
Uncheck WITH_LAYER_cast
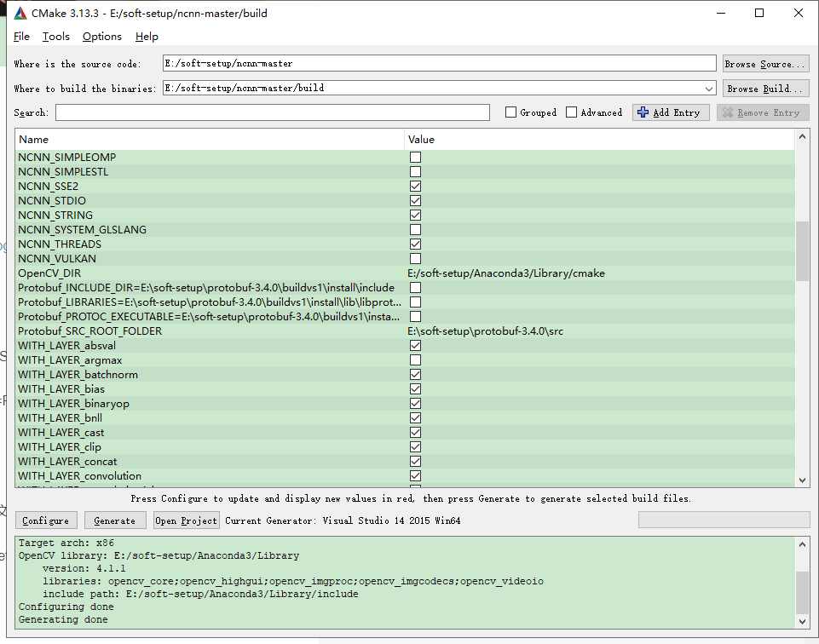pyautogui.click(x=415, y=433)
